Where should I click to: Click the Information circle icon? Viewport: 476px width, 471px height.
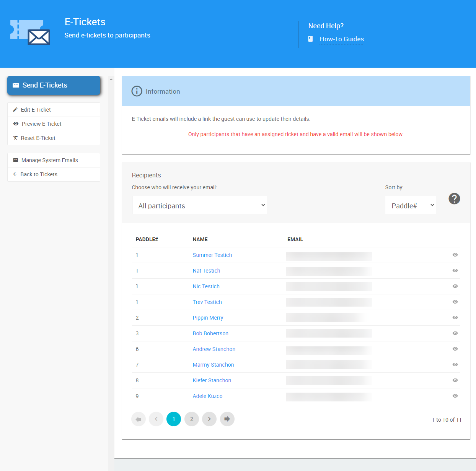(137, 91)
